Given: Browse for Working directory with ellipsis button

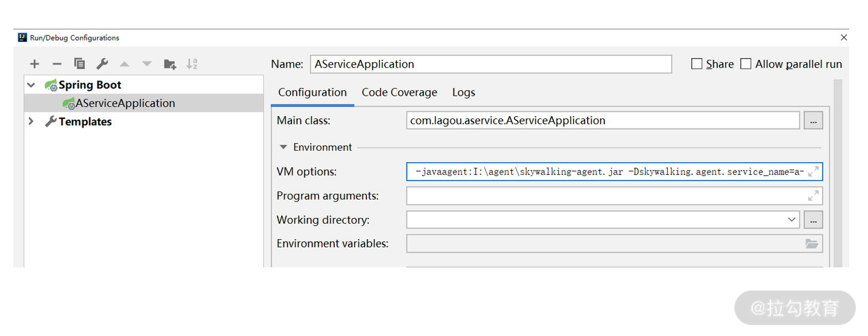Looking at the screenshot, I should click(x=813, y=220).
